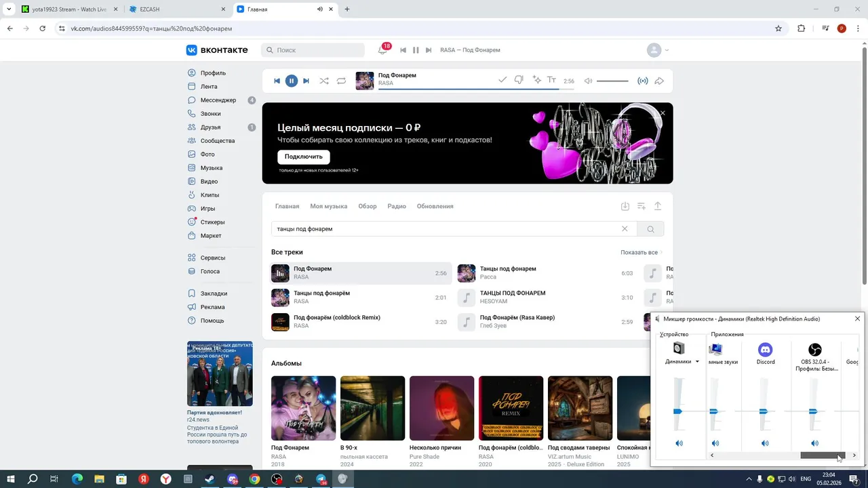
Task: Adjust VK player volume slider
Action: [612, 81]
